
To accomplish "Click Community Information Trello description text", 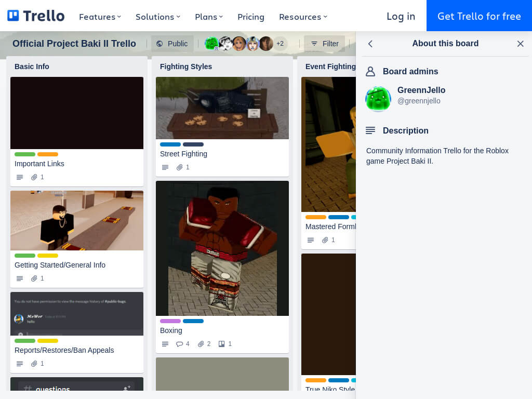I will point(437,156).
